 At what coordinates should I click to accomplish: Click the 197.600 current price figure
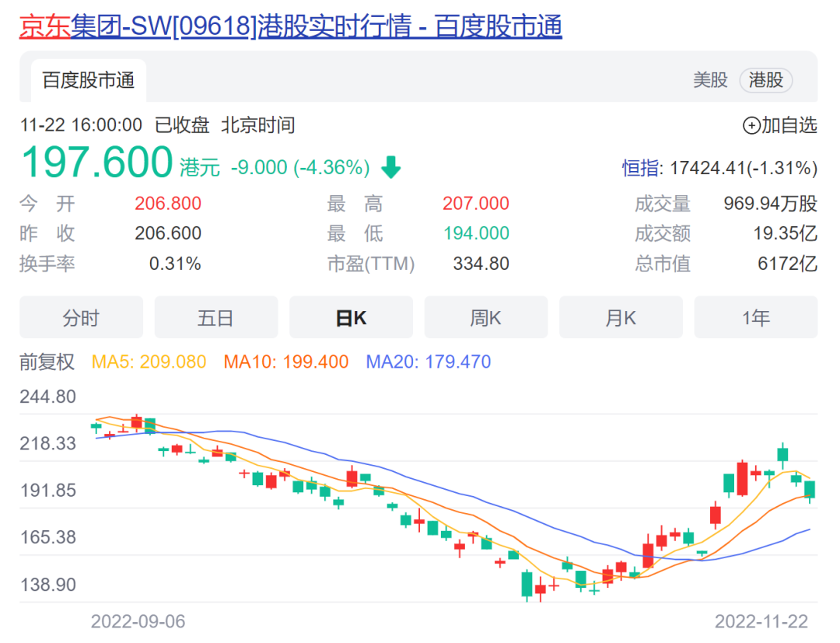tap(96, 162)
